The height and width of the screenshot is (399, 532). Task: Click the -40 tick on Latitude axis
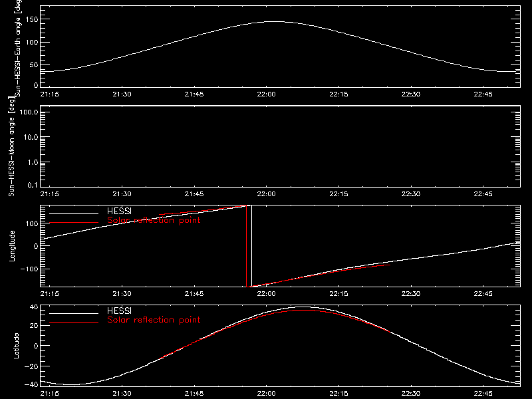click(31, 384)
